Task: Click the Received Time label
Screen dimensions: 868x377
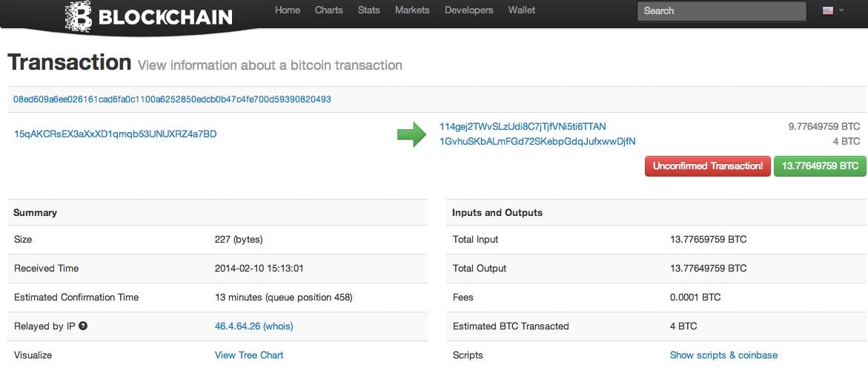Action: [47, 269]
